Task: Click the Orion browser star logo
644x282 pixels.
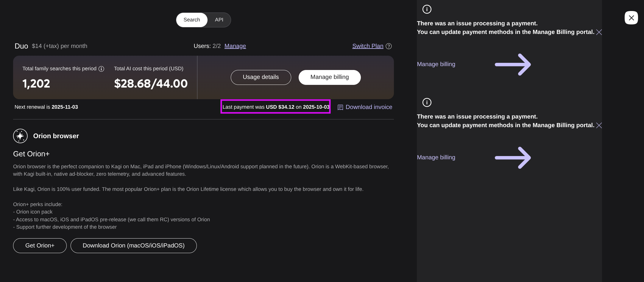Action: (x=20, y=136)
